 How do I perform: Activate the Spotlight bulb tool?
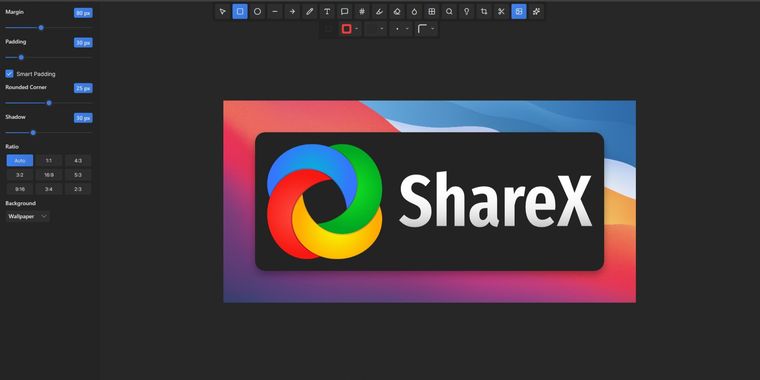(467, 12)
